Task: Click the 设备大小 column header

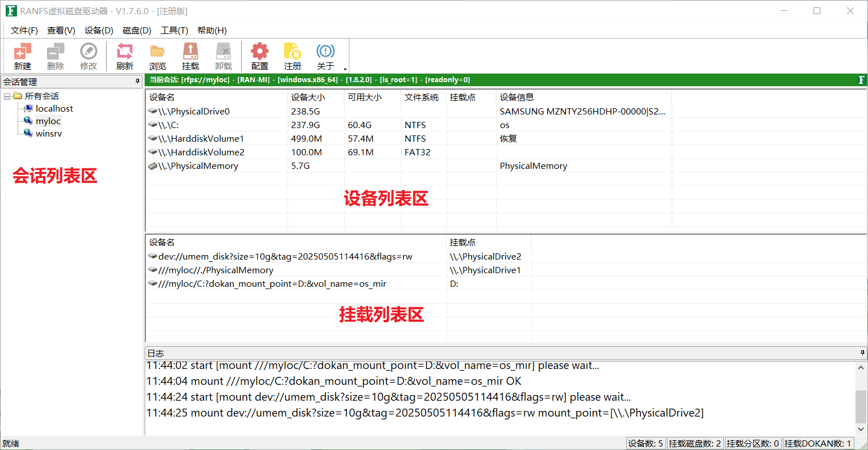Action: pyautogui.click(x=307, y=97)
